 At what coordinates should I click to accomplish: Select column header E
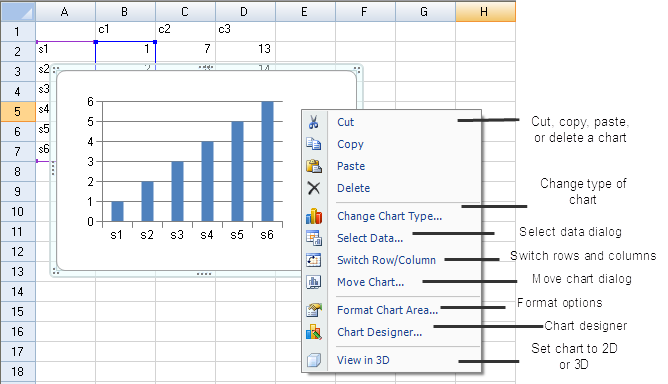click(x=305, y=12)
